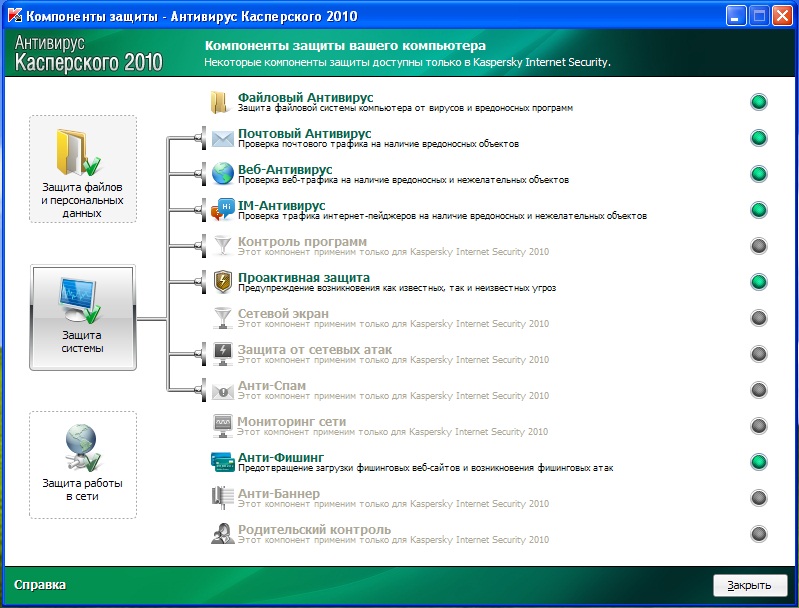This screenshot has height=608, width=799.
Task: Click the Родительский контроль people icon
Action: click(223, 534)
